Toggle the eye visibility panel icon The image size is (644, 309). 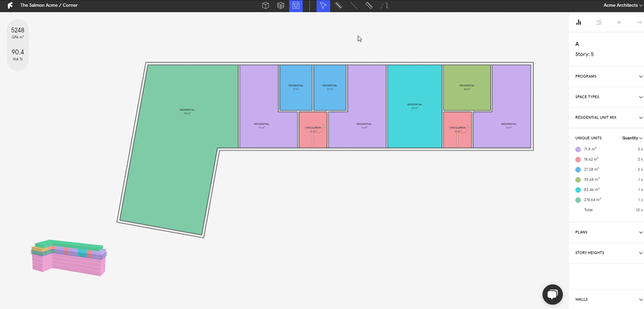coord(619,22)
